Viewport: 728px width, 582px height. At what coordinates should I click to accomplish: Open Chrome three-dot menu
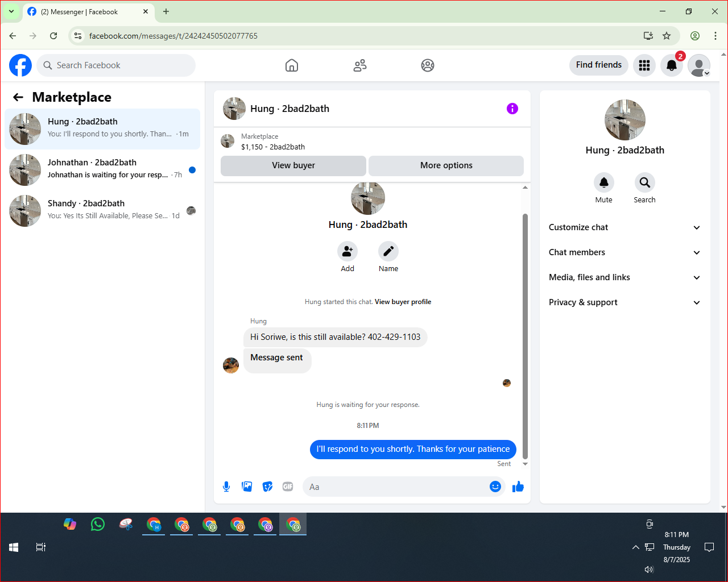click(715, 36)
